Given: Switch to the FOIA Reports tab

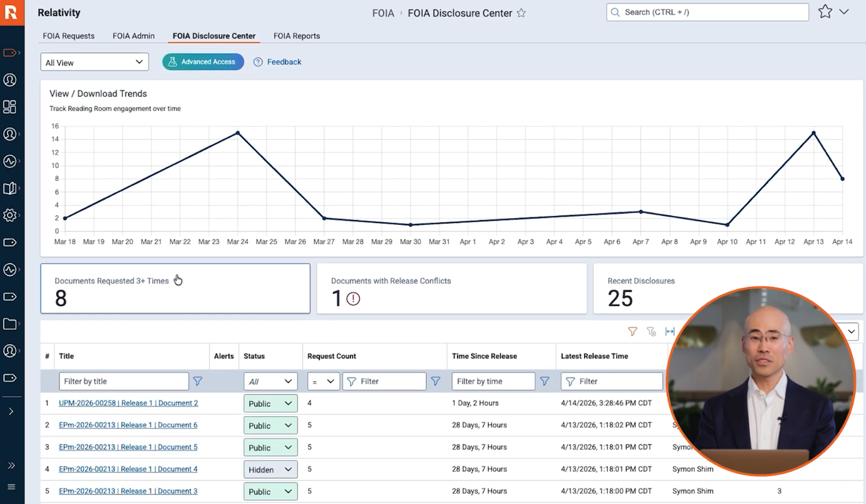Looking at the screenshot, I should 297,36.
